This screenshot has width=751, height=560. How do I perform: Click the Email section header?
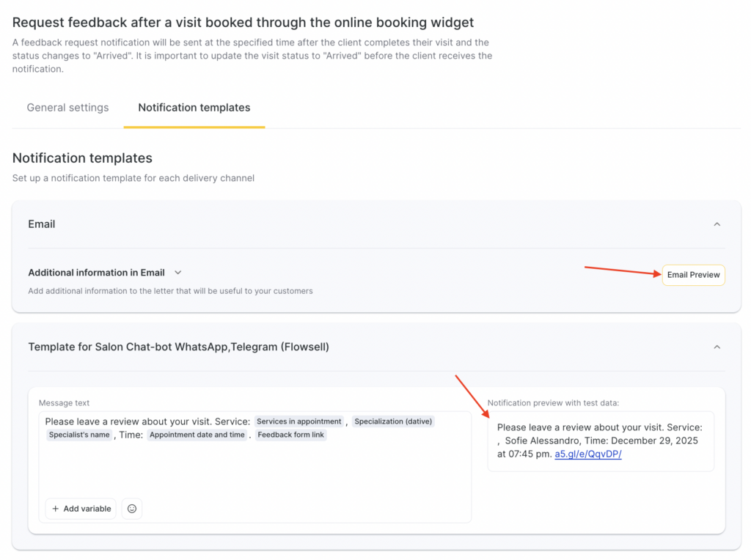click(42, 224)
